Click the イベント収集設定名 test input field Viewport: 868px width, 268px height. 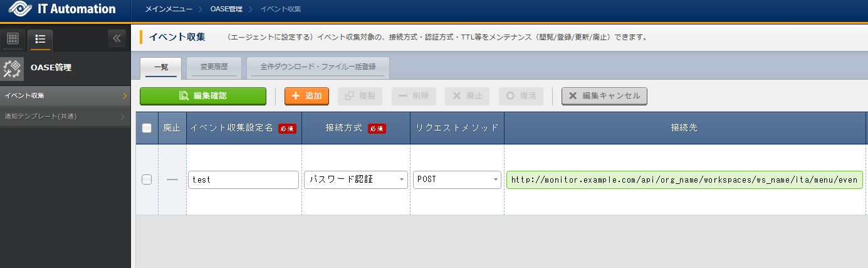(243, 180)
